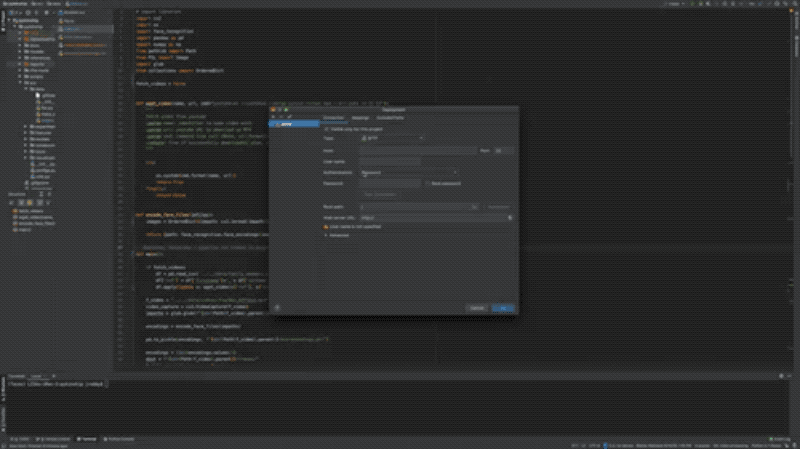Focus the Port number field
This screenshot has width=800, height=449.
click(x=504, y=151)
